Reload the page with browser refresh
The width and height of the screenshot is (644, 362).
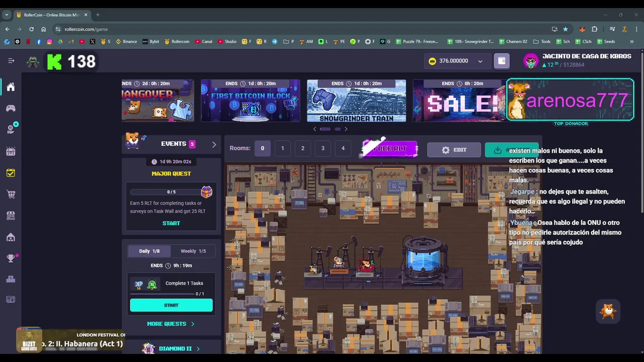click(x=31, y=29)
